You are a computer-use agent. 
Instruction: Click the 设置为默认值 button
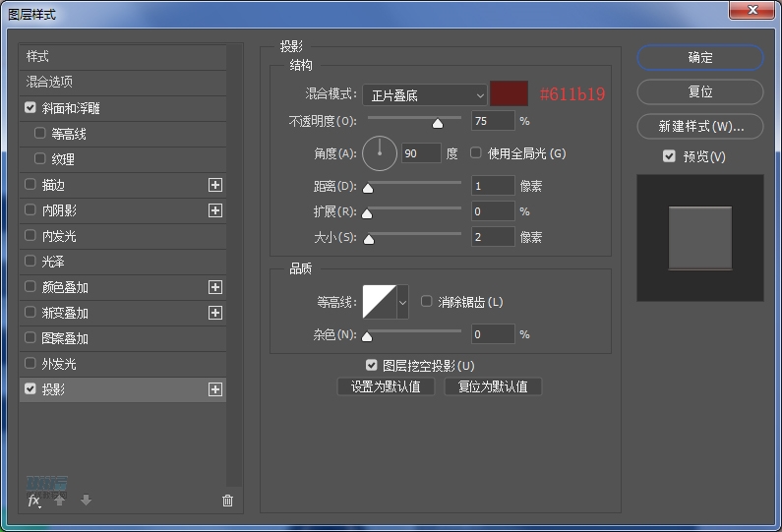(386, 386)
